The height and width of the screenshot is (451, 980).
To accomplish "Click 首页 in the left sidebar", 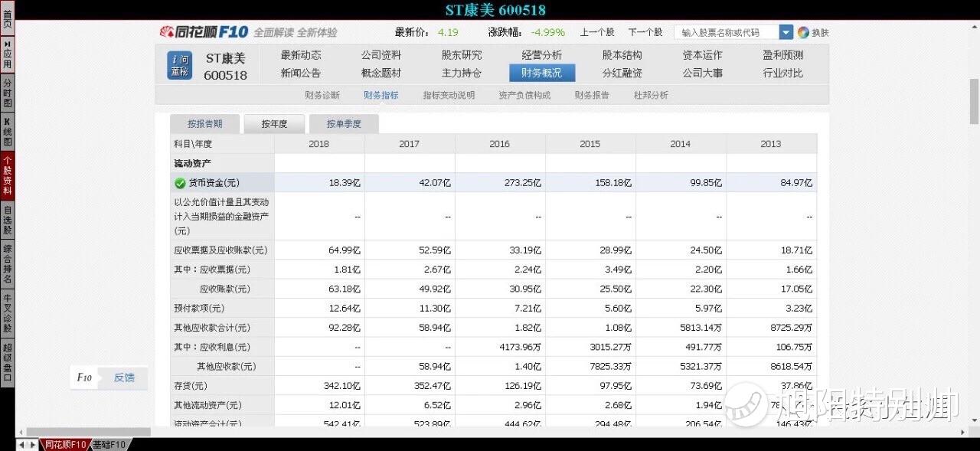I will 7,19.
